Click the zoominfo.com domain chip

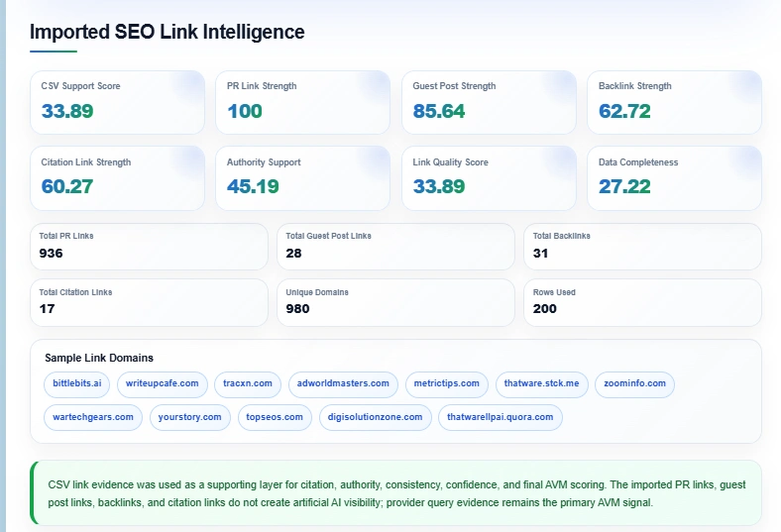coord(634,383)
